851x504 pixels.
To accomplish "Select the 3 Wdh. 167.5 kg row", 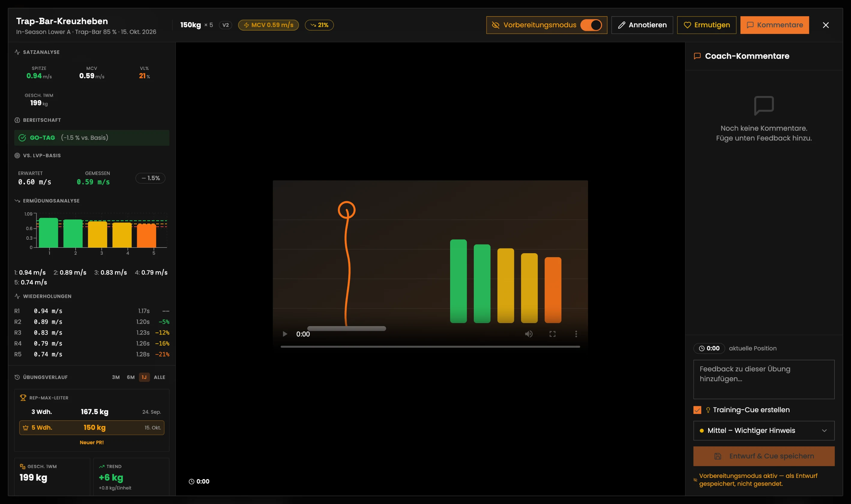I will [92, 412].
